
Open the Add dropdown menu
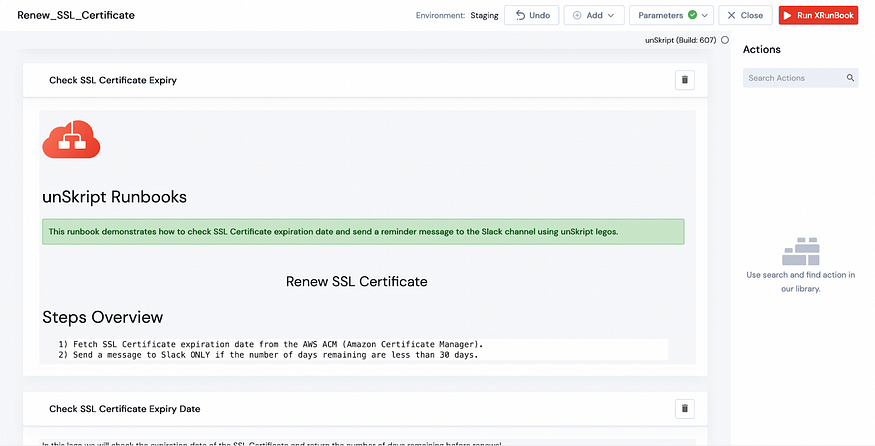[x=594, y=15]
